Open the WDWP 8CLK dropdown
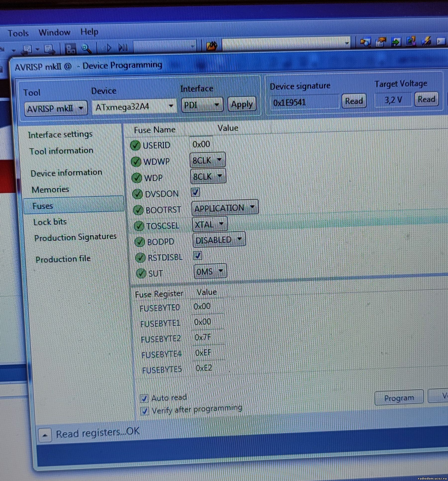The width and height of the screenshot is (448, 481). [208, 160]
